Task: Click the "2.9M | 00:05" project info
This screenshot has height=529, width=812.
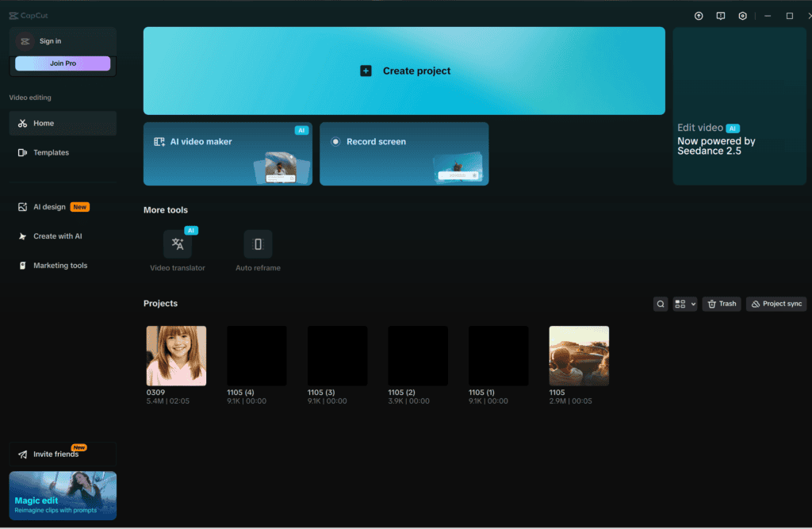Action: pos(570,401)
